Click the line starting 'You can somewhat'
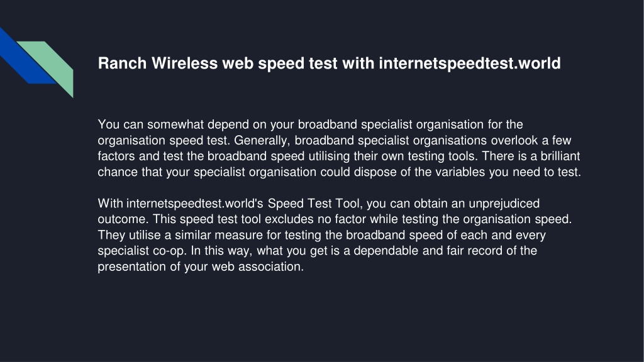The image size is (644, 362). click(310, 125)
